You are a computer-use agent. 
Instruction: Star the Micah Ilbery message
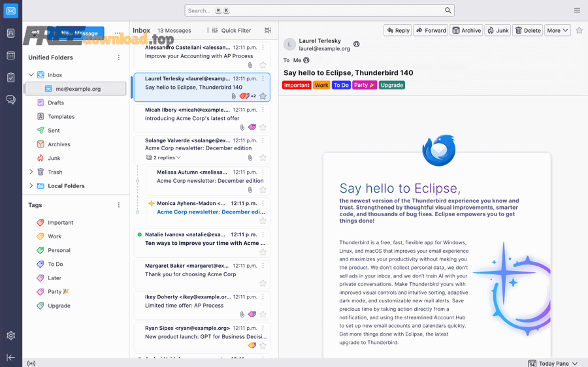pyautogui.click(x=263, y=127)
